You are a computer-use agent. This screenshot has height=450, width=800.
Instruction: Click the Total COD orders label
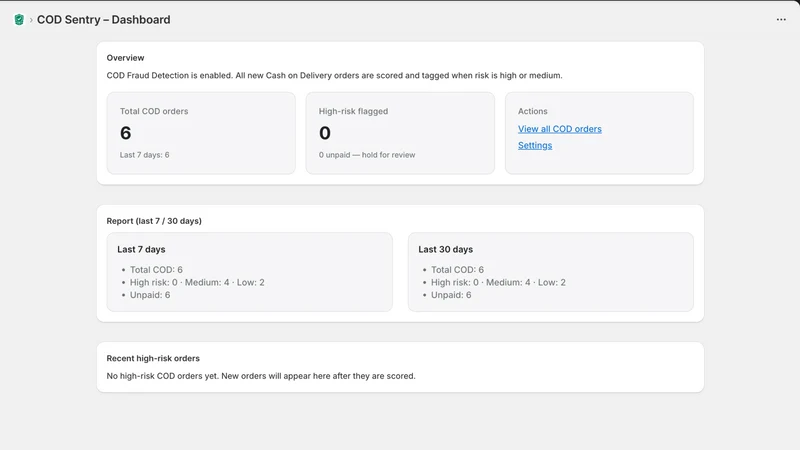point(154,111)
